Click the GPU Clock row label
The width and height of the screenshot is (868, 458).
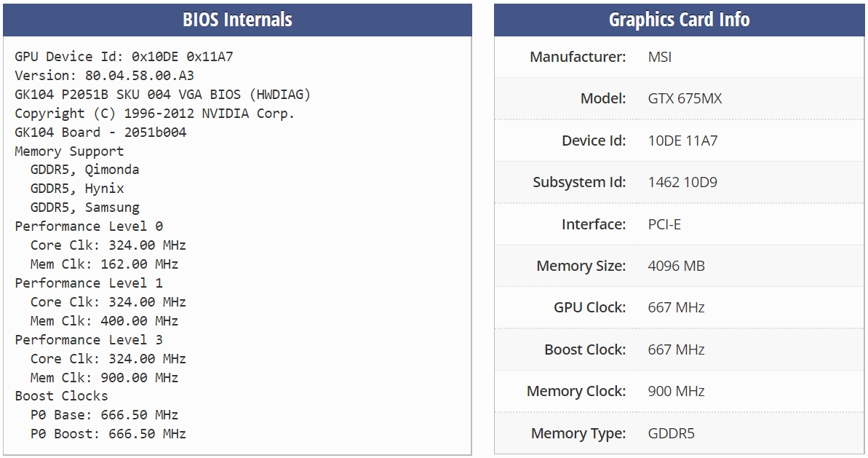589,307
